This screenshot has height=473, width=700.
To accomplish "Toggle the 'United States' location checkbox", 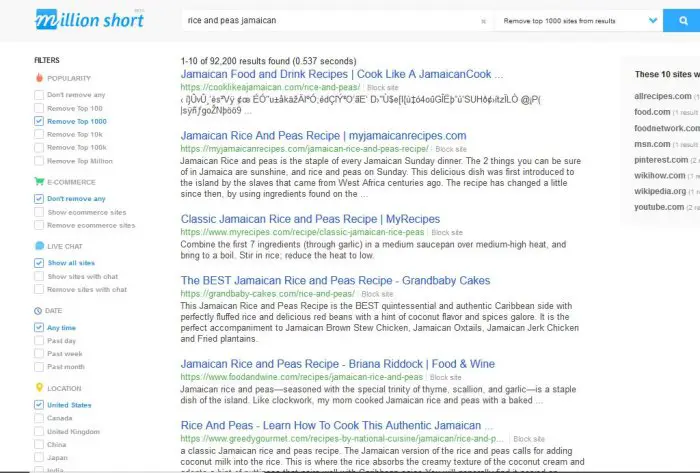I will (39, 405).
